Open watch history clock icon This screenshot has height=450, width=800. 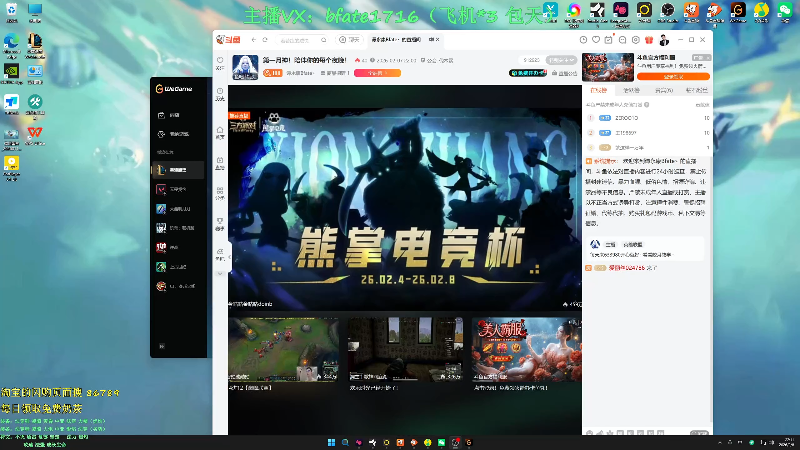point(583,39)
